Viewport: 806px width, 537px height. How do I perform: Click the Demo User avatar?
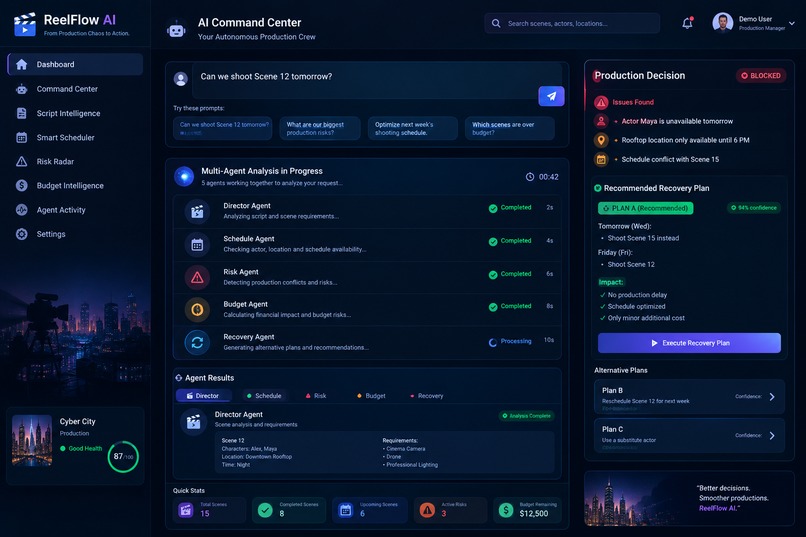click(x=722, y=23)
